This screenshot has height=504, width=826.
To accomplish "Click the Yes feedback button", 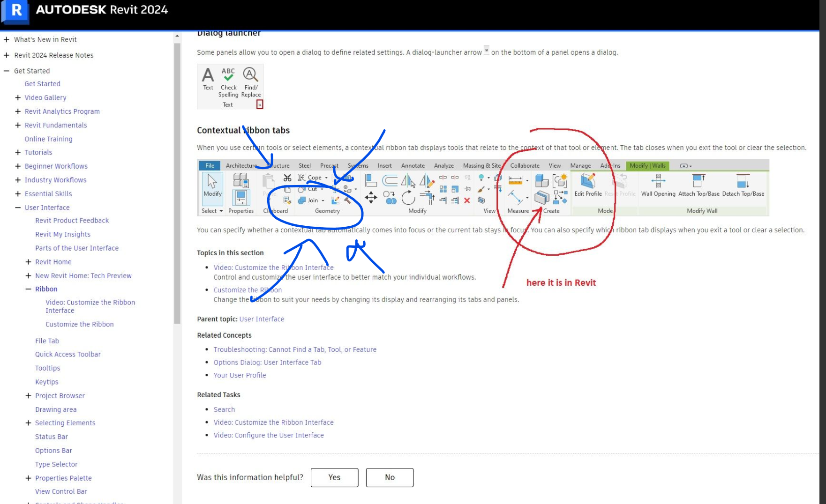I will [334, 477].
